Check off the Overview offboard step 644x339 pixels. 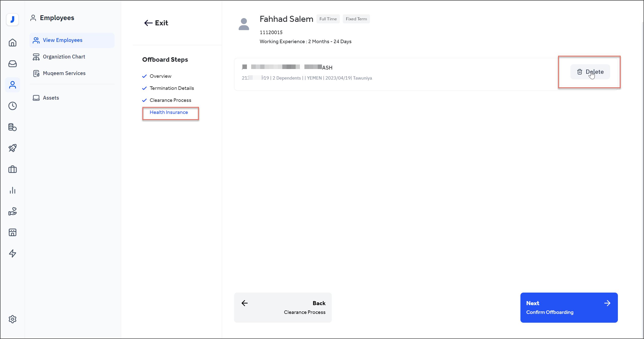[x=144, y=76]
